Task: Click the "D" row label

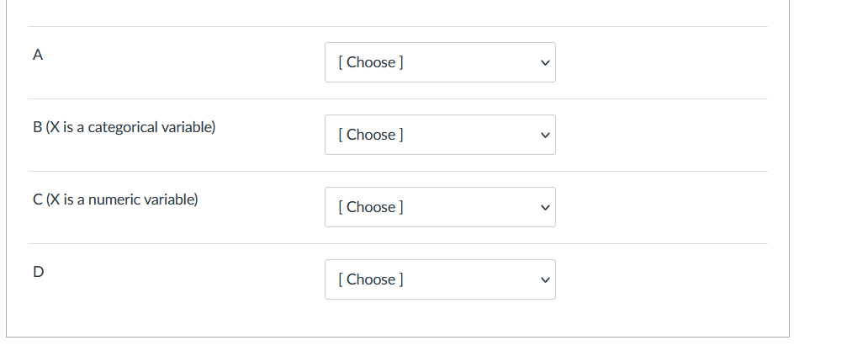Action: click(x=37, y=272)
